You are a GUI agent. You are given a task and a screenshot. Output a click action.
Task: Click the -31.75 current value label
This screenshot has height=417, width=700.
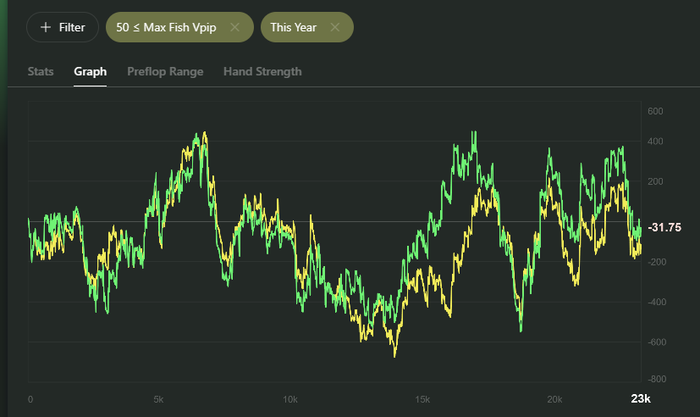pos(664,228)
